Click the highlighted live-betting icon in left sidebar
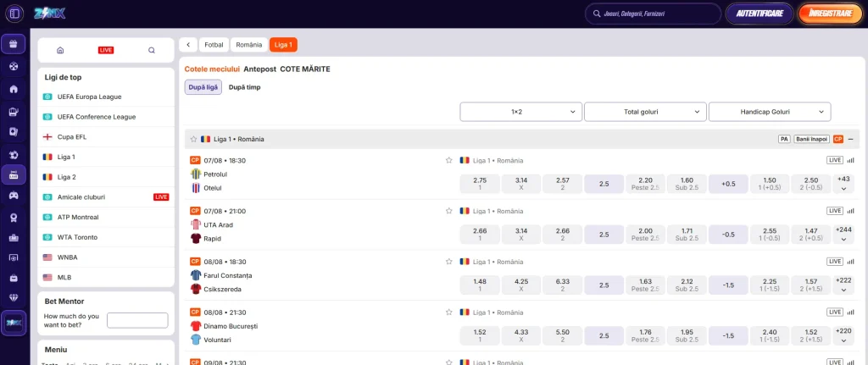Screen dimensions: 868x365 click(14, 174)
